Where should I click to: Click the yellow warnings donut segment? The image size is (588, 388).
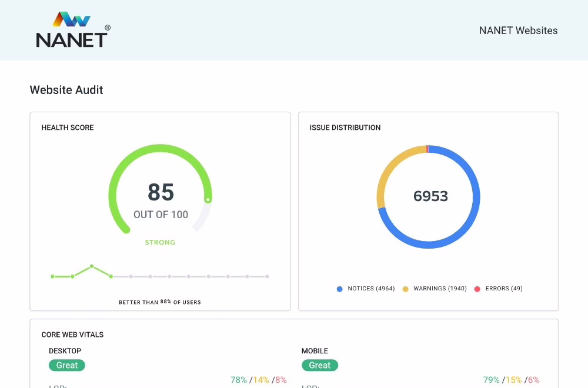tap(390, 169)
